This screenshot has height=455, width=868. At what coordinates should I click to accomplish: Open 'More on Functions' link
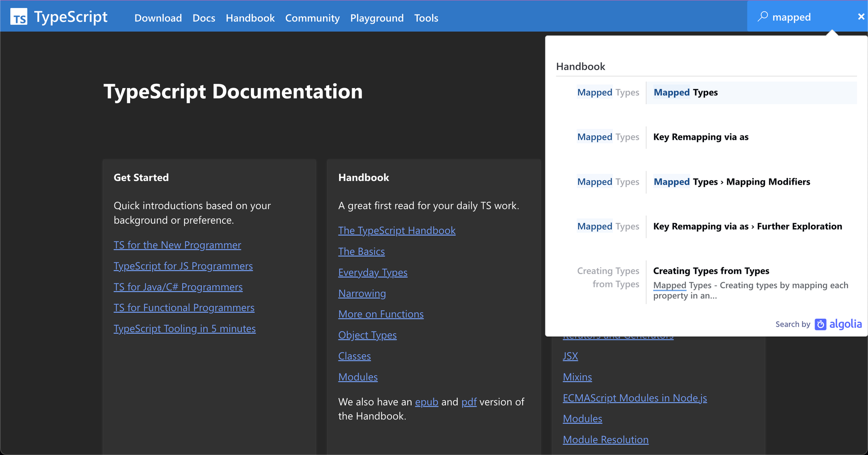[381, 314]
